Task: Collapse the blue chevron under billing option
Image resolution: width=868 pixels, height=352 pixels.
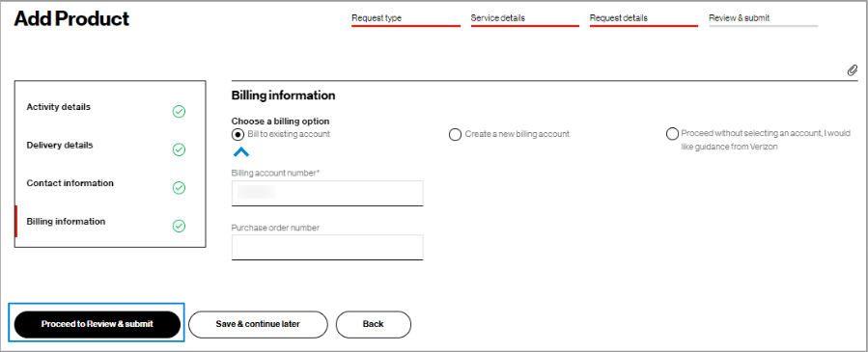Action: [x=241, y=152]
